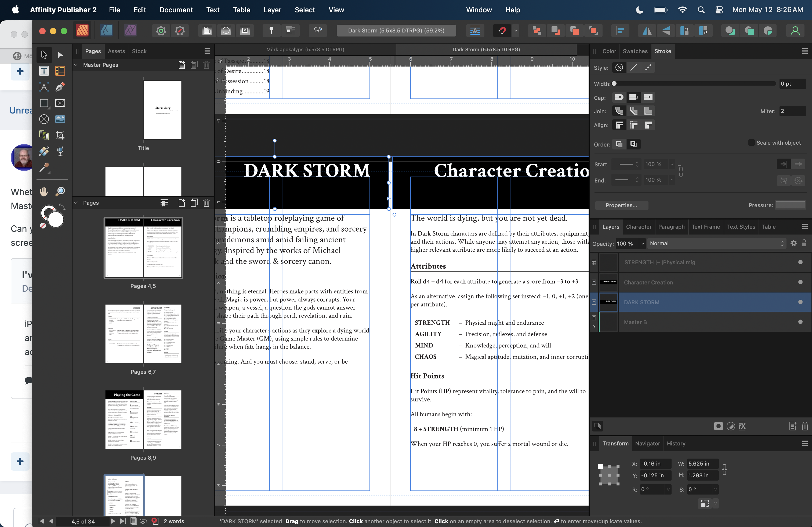Select the Frame Text tool

pos(44,71)
